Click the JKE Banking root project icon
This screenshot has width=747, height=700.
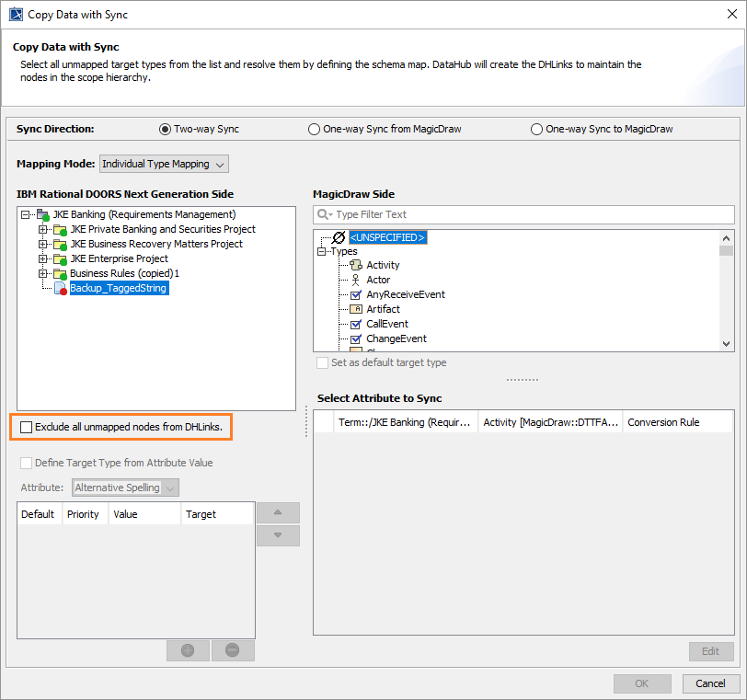(42, 215)
